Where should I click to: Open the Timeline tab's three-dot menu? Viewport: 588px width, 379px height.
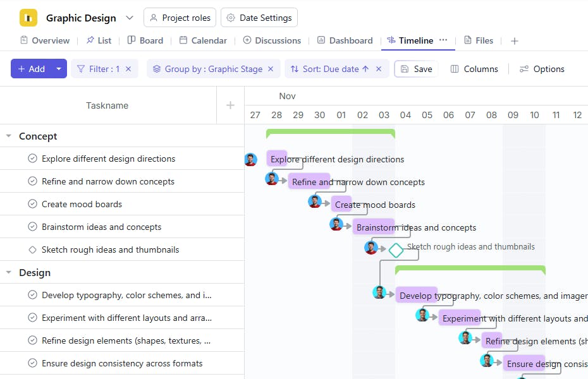[443, 40]
